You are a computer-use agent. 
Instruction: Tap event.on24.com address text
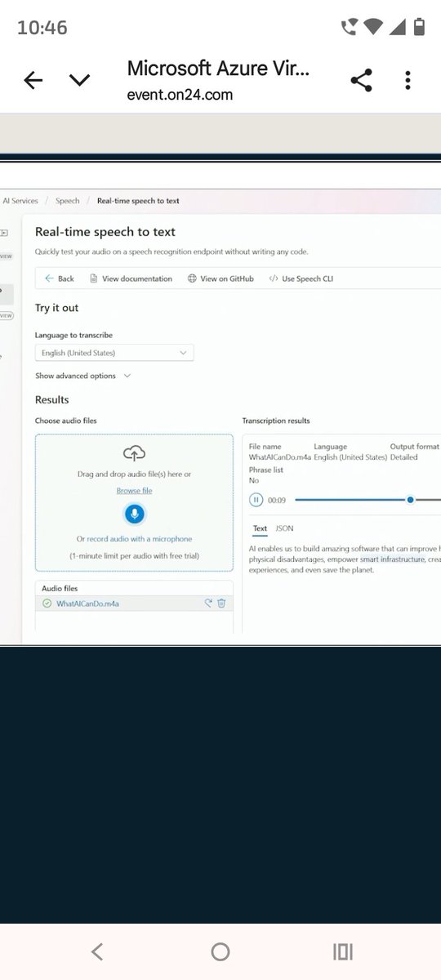180,95
